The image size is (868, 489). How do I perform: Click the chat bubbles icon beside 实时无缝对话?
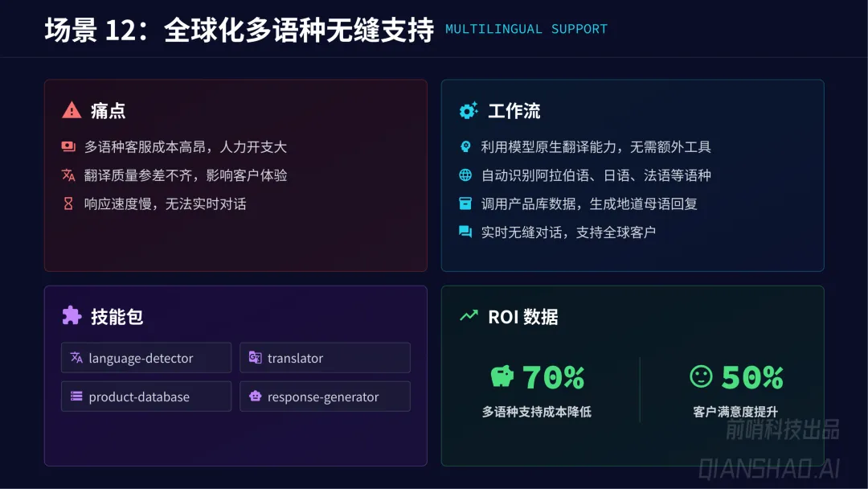(465, 232)
